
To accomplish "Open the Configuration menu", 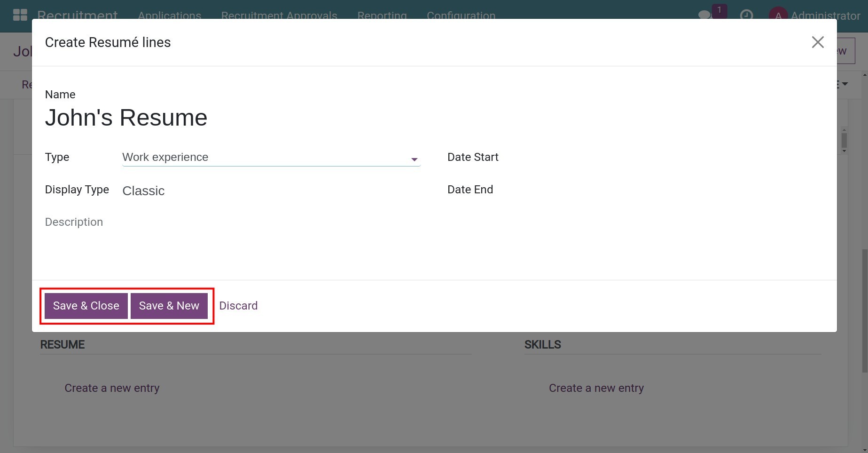I will (x=461, y=15).
